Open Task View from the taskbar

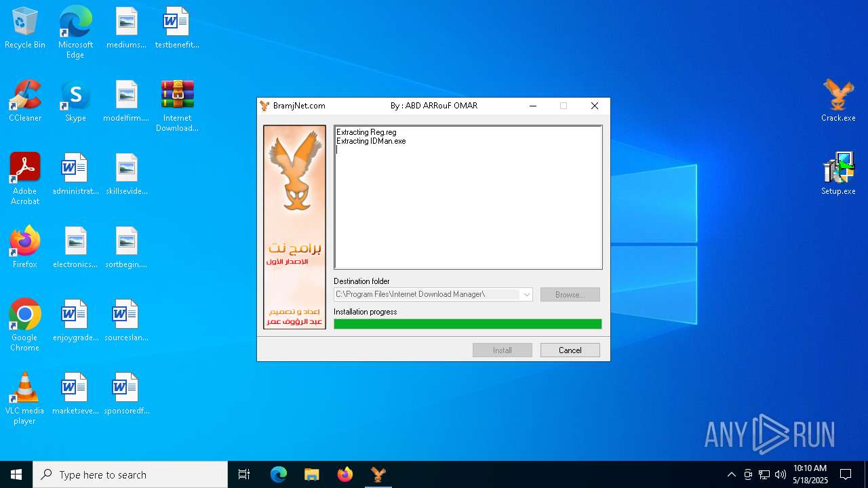pyautogui.click(x=244, y=474)
